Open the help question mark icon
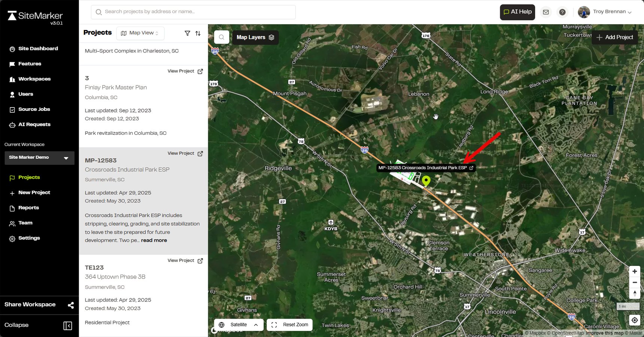The height and width of the screenshot is (337, 644). pyautogui.click(x=562, y=12)
